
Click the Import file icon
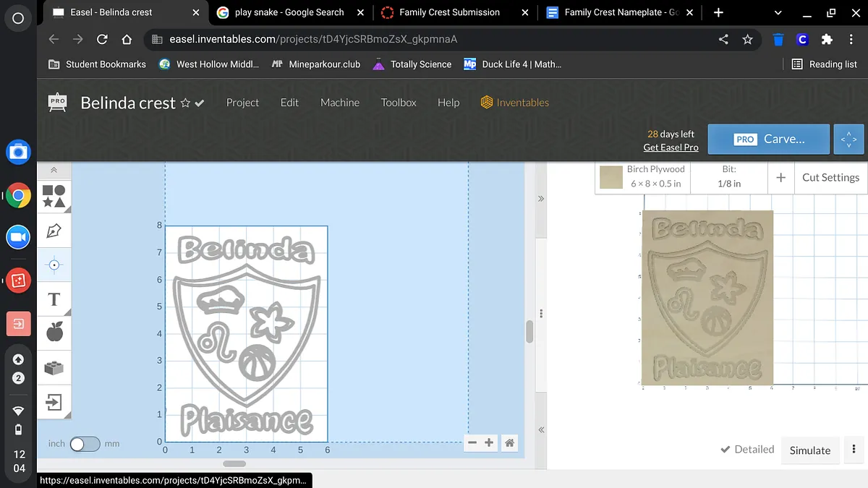coord(54,402)
